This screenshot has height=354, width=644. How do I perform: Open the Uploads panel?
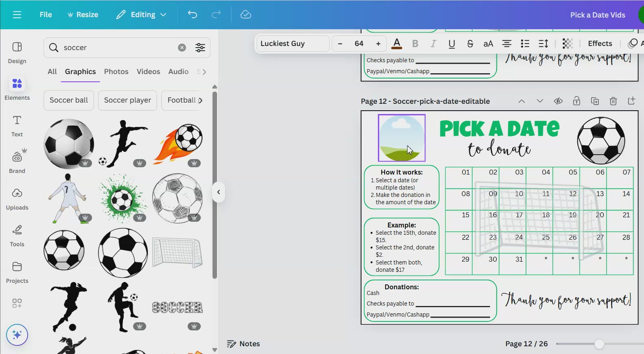17,199
